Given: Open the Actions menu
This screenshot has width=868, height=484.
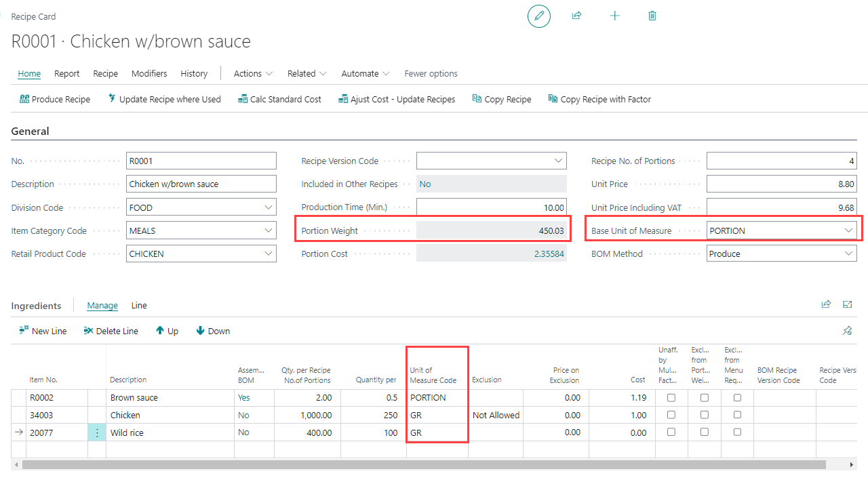Looking at the screenshot, I should 253,73.
